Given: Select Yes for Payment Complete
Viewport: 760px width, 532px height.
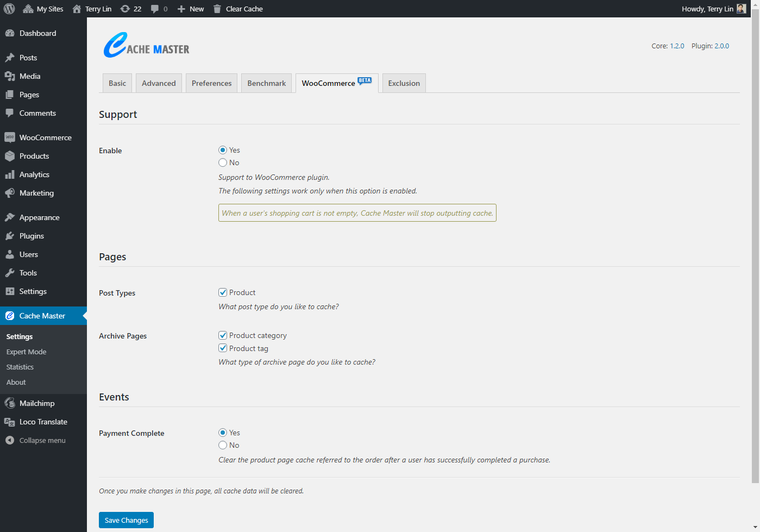Looking at the screenshot, I should (x=223, y=433).
